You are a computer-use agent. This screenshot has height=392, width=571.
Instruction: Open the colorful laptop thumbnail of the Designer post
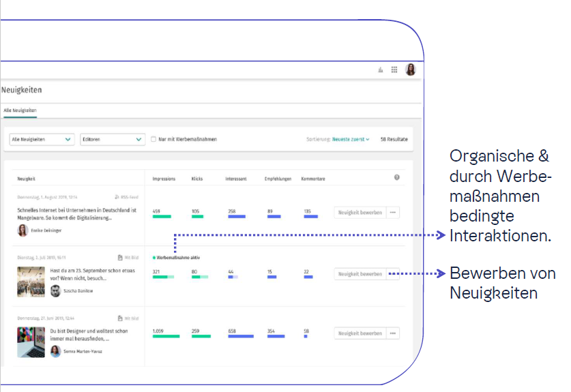coord(31,342)
